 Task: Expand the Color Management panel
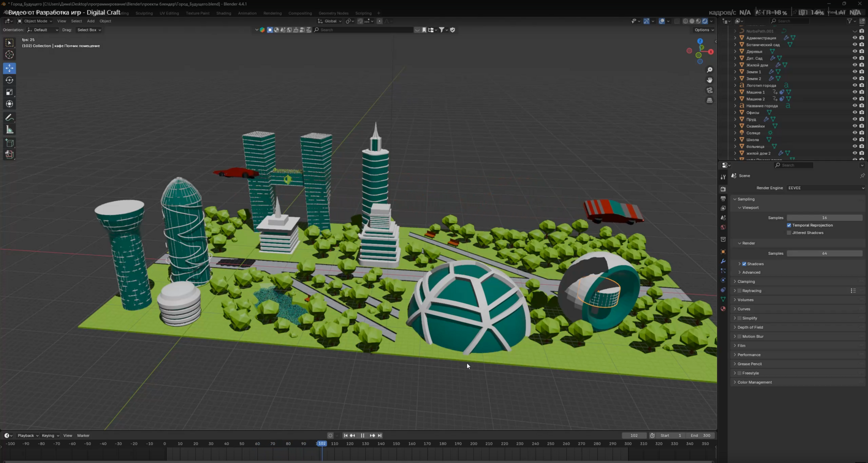click(x=754, y=382)
